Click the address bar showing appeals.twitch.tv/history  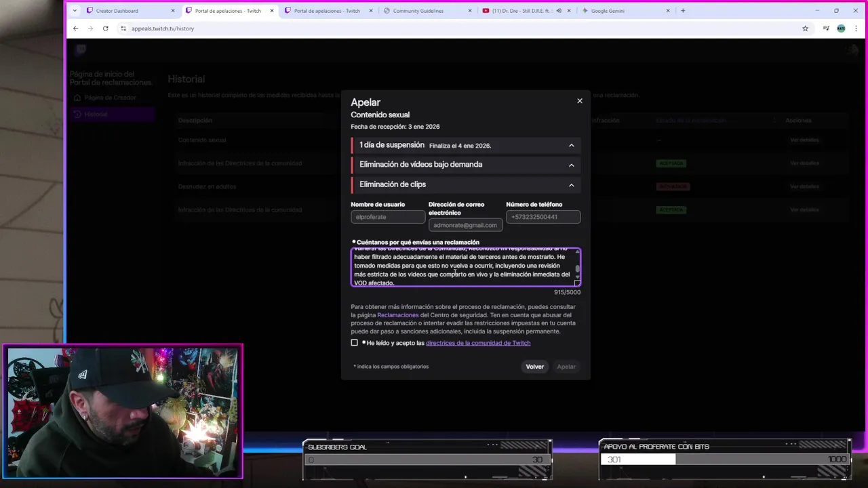pos(464,28)
